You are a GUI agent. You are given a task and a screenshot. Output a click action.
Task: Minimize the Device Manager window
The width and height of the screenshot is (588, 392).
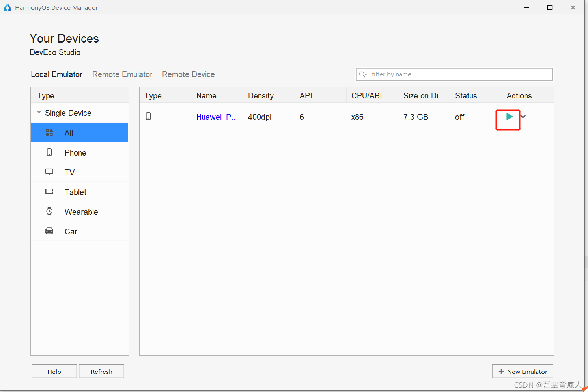526,7
